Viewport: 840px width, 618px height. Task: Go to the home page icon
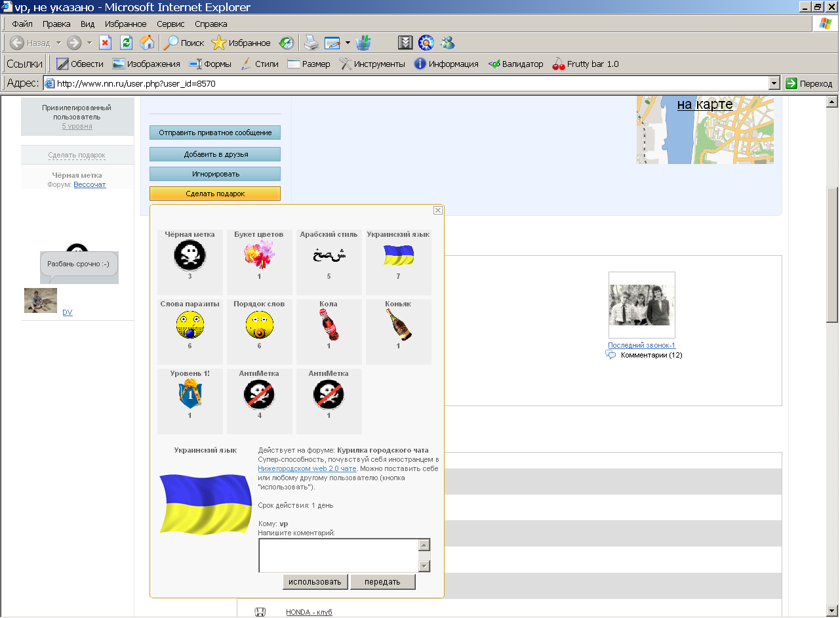pos(147,43)
